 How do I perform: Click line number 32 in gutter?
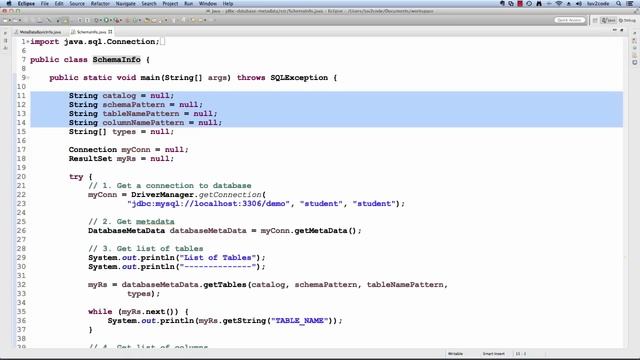tap(21, 284)
